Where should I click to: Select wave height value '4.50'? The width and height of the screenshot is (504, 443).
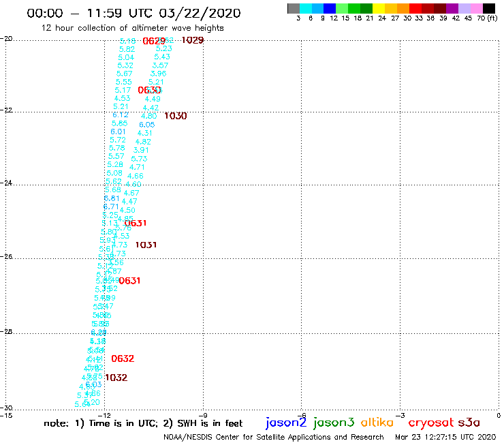pos(127,210)
